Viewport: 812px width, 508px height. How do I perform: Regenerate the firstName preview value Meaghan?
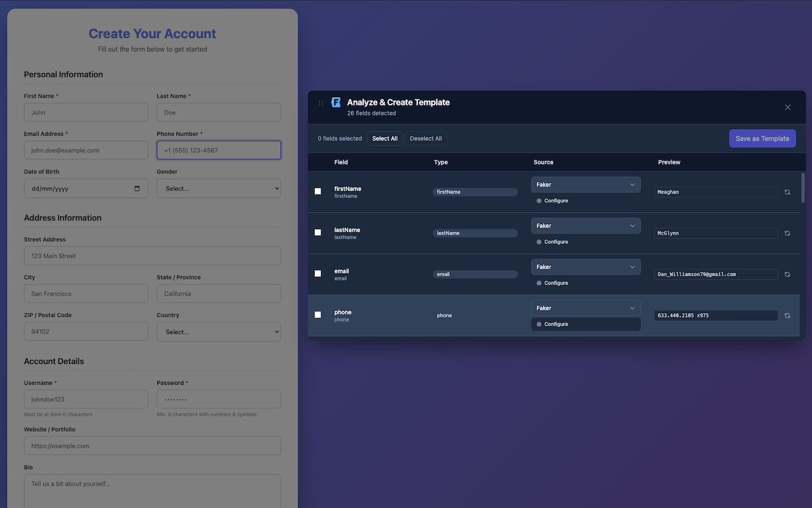787,191
